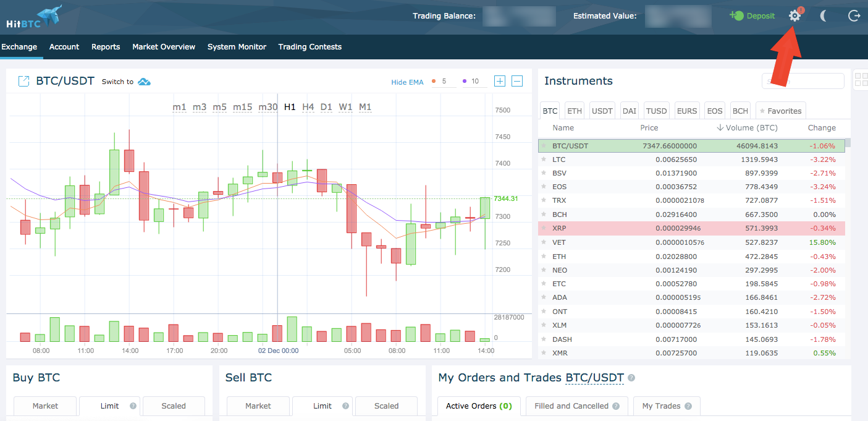Switch to night mode with moon icon

pos(824,16)
